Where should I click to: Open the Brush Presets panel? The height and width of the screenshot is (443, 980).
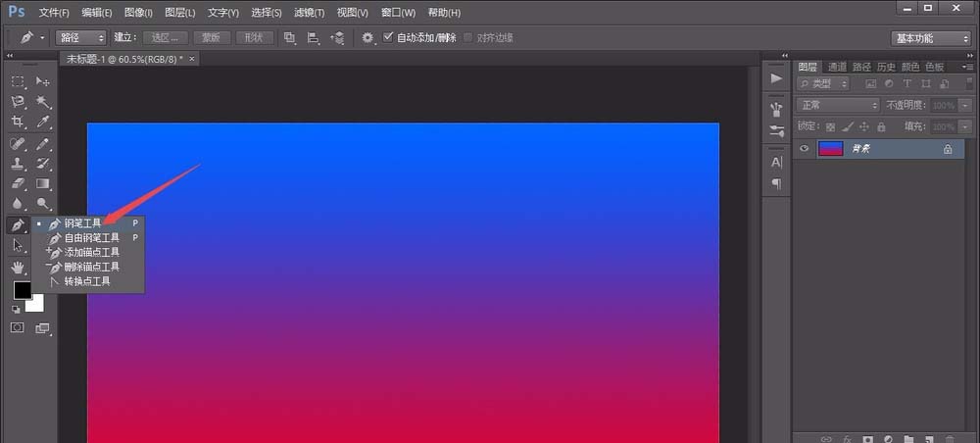[776, 111]
